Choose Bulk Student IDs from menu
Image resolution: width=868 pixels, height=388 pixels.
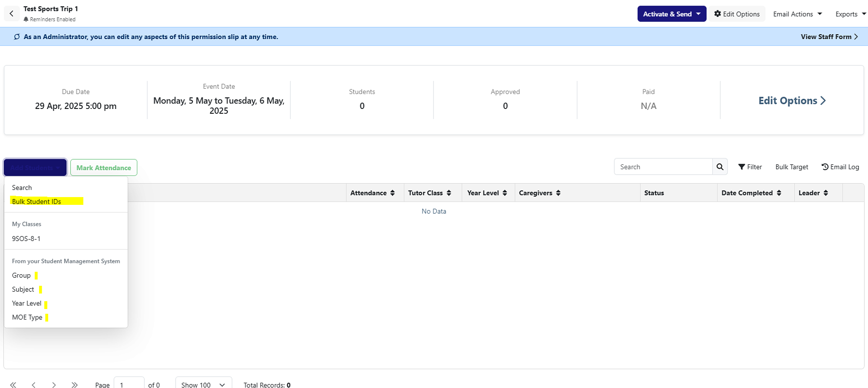pos(36,201)
